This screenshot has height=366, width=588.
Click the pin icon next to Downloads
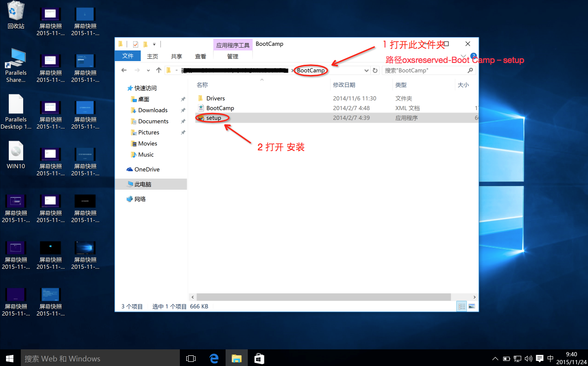(x=183, y=110)
